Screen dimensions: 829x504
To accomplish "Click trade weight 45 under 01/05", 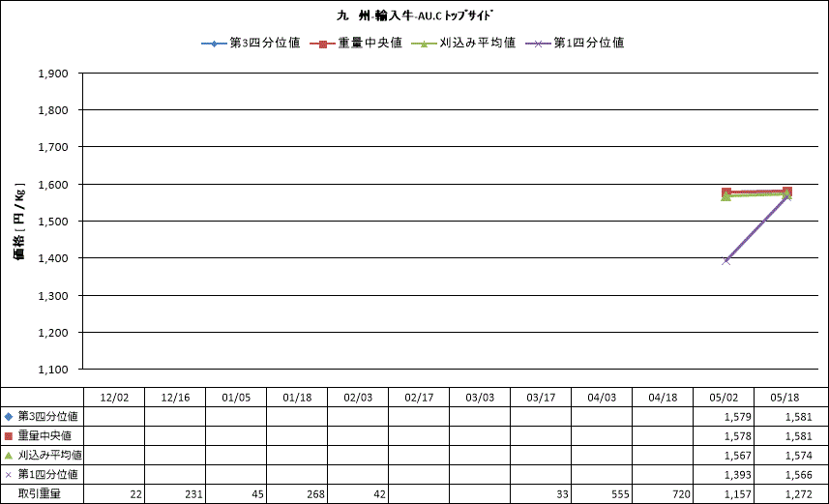I will pyautogui.click(x=257, y=494).
